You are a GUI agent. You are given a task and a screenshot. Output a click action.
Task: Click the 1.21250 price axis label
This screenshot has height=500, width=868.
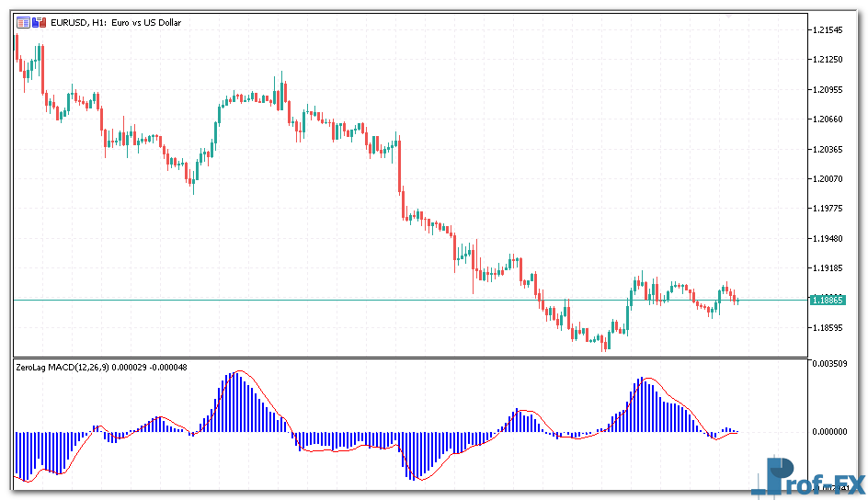pyautogui.click(x=828, y=60)
